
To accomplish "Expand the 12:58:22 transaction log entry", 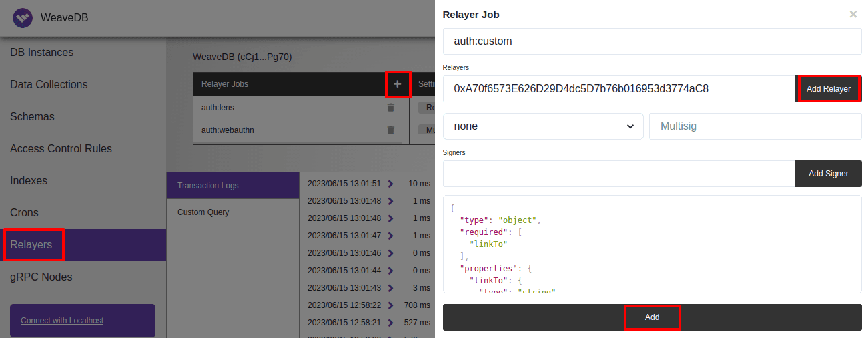I will coord(390,305).
